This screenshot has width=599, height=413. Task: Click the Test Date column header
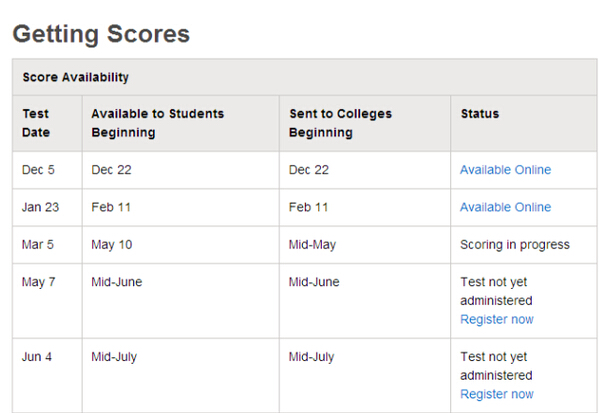[x=36, y=123]
